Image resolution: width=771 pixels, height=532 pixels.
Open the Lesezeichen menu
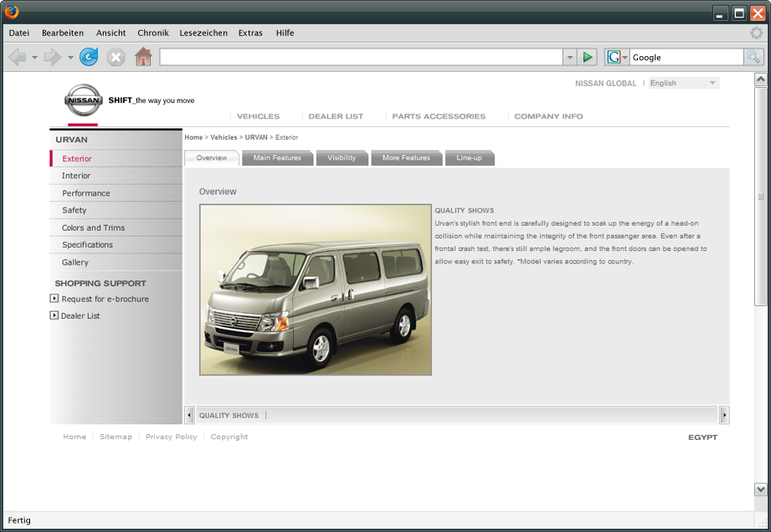tap(203, 33)
